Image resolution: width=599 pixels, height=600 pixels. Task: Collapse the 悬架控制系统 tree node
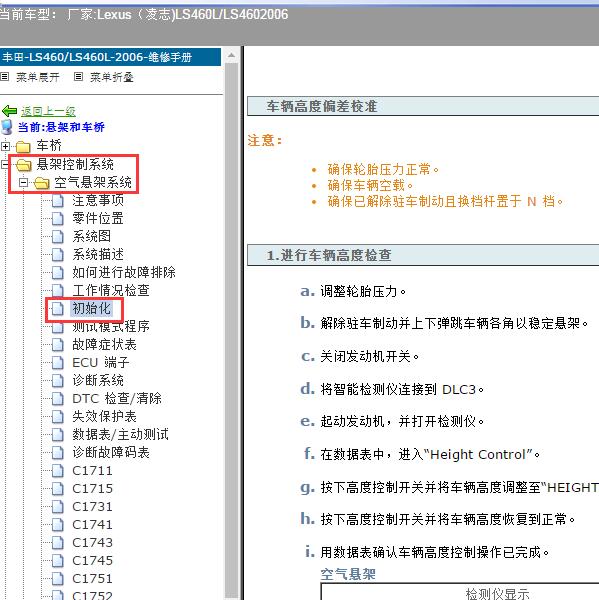[x=4, y=165]
